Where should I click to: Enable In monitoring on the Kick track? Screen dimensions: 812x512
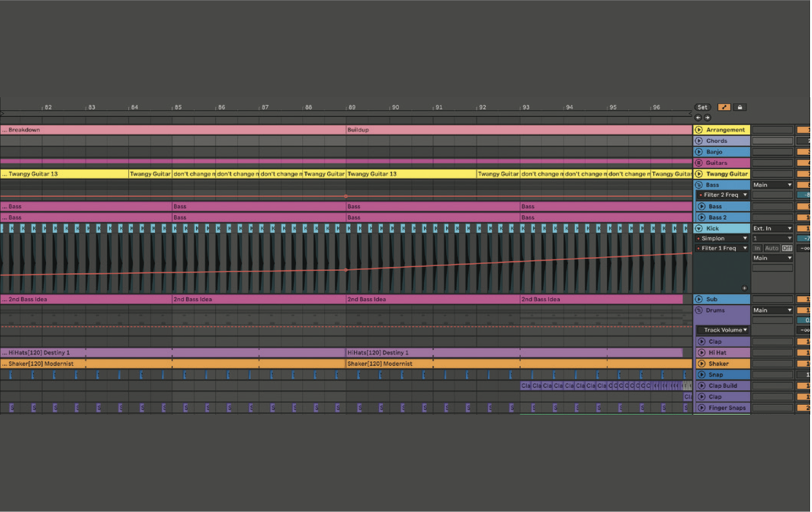tap(758, 248)
